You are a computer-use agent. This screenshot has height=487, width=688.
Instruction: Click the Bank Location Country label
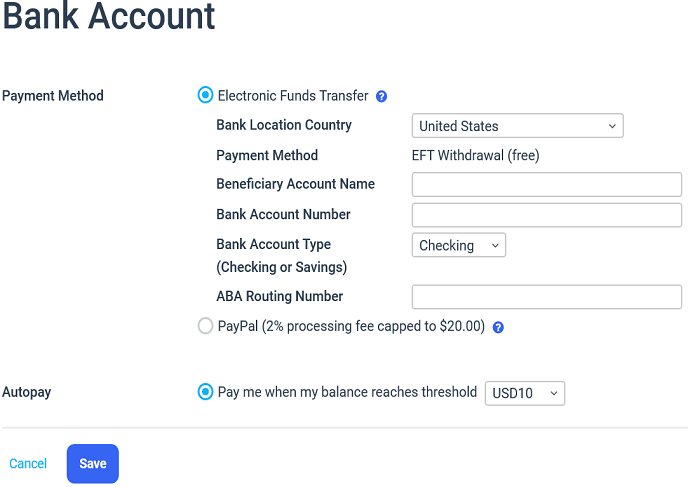pyautogui.click(x=284, y=125)
